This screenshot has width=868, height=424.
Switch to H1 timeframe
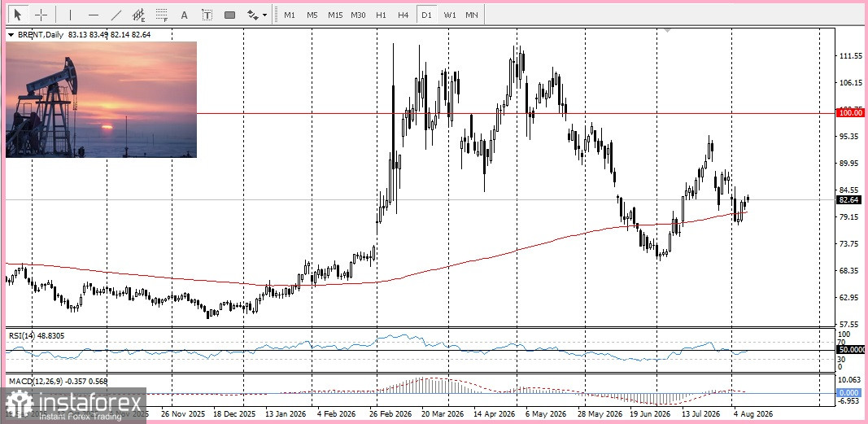(x=381, y=15)
